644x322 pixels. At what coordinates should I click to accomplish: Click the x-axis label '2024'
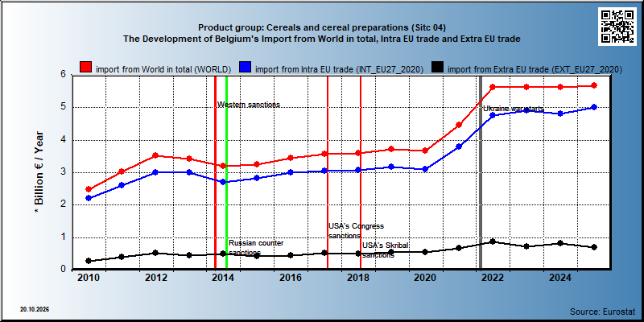coord(560,278)
